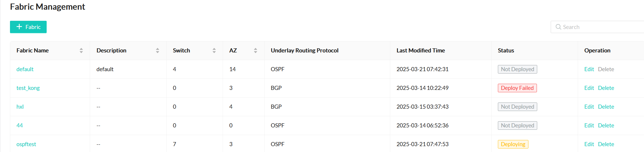Open the default fabric link

click(25, 69)
